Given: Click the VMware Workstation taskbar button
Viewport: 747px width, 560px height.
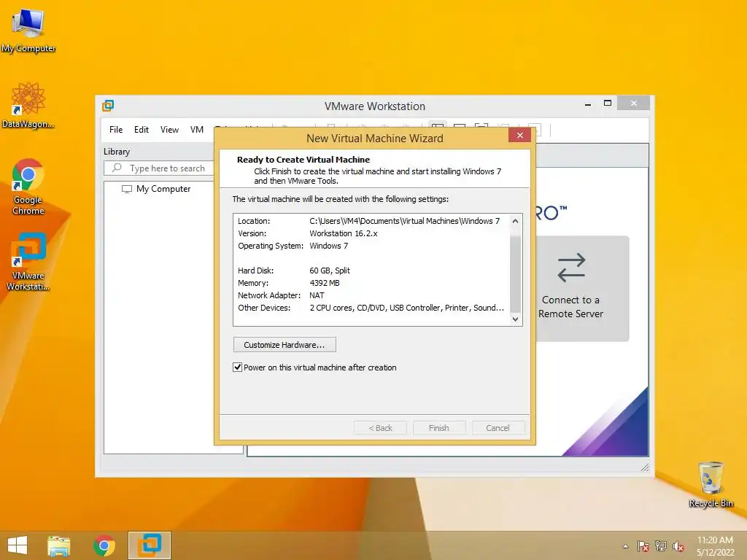Looking at the screenshot, I should [149, 545].
